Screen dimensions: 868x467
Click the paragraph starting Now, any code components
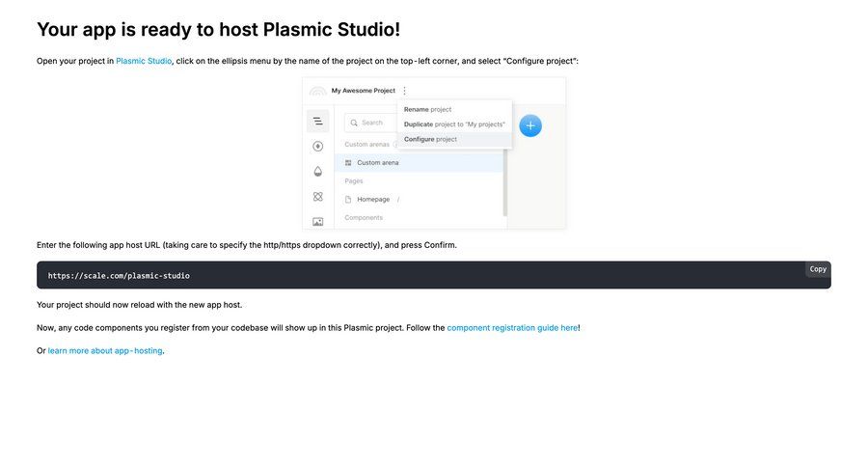[309, 328]
